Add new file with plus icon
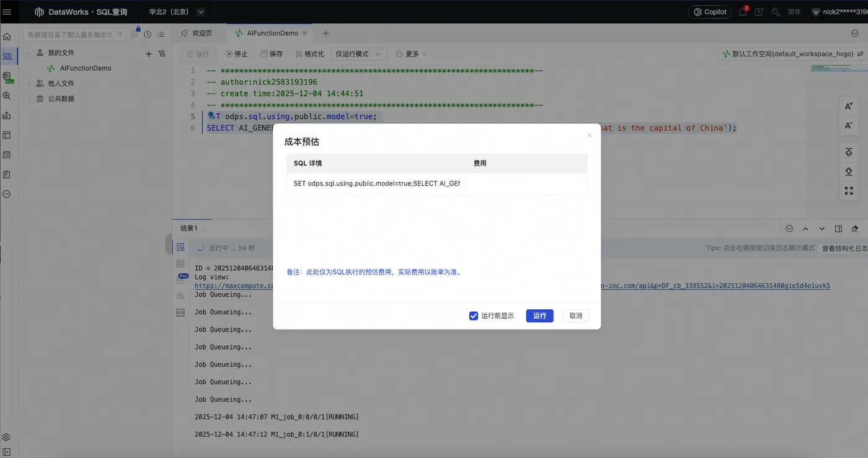Screen dimensions: 868x458 click(x=149, y=54)
